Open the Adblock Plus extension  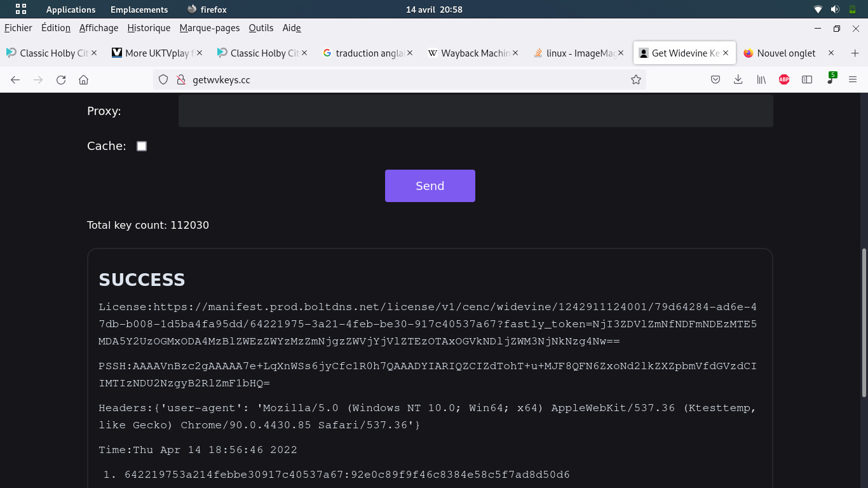point(784,79)
